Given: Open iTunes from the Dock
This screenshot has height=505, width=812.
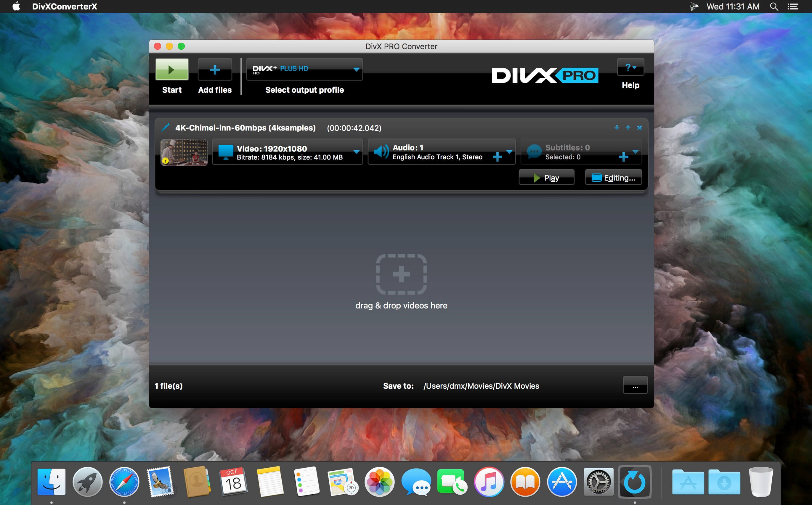Looking at the screenshot, I should (489, 482).
